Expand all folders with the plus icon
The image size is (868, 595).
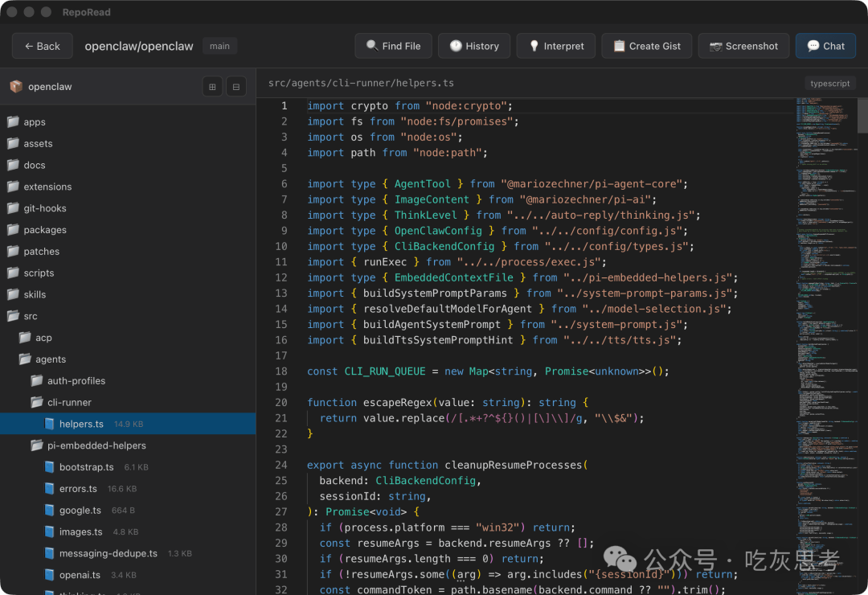tap(212, 86)
